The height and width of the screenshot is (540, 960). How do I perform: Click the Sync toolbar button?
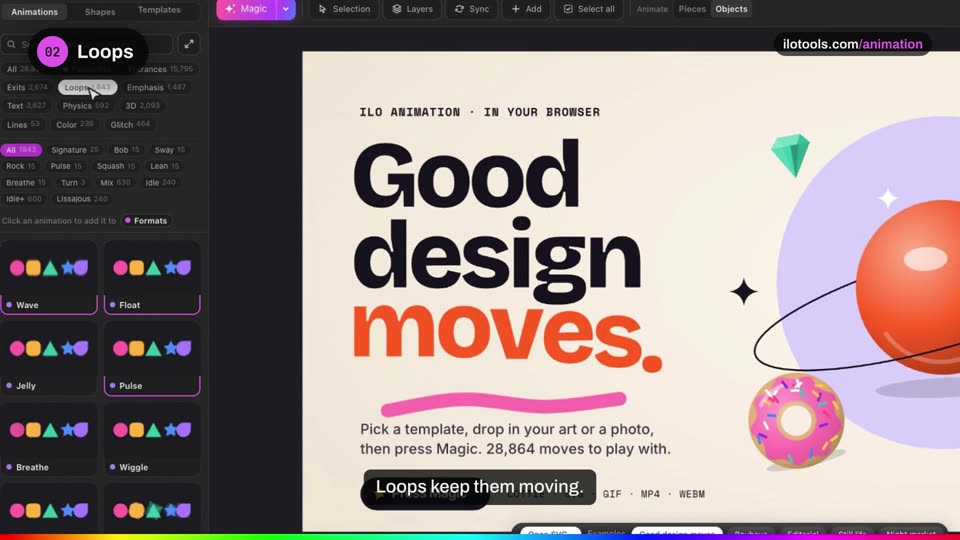(471, 9)
